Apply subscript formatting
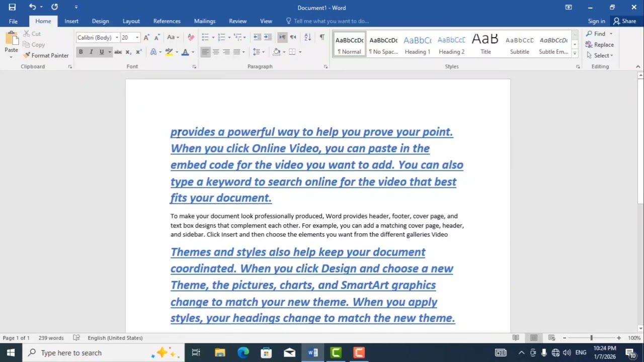Viewport: 644px width, 362px height. [x=128, y=52]
